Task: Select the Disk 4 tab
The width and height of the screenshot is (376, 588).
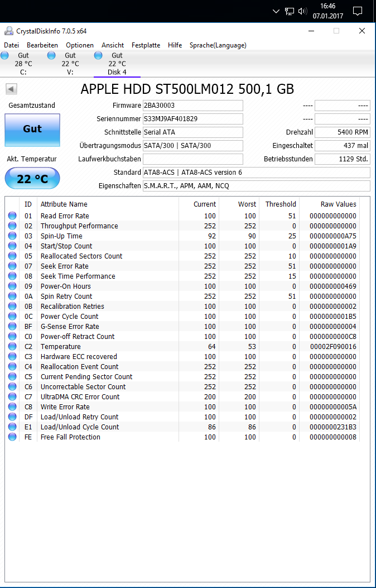Action: 117,63
